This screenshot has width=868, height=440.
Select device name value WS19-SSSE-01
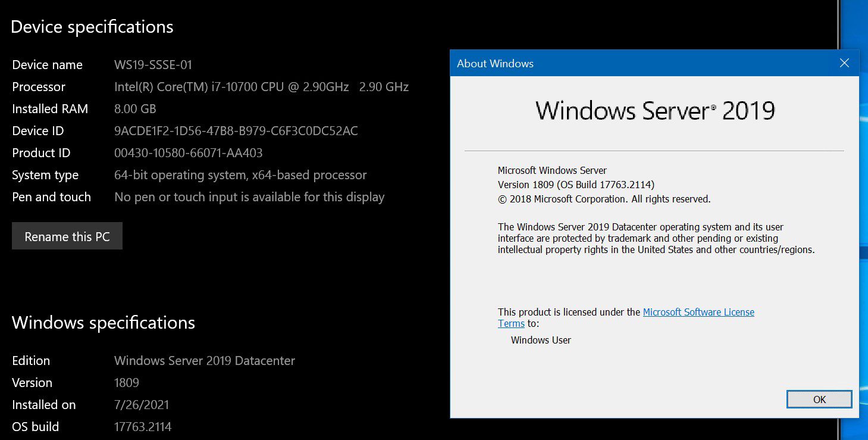click(153, 65)
